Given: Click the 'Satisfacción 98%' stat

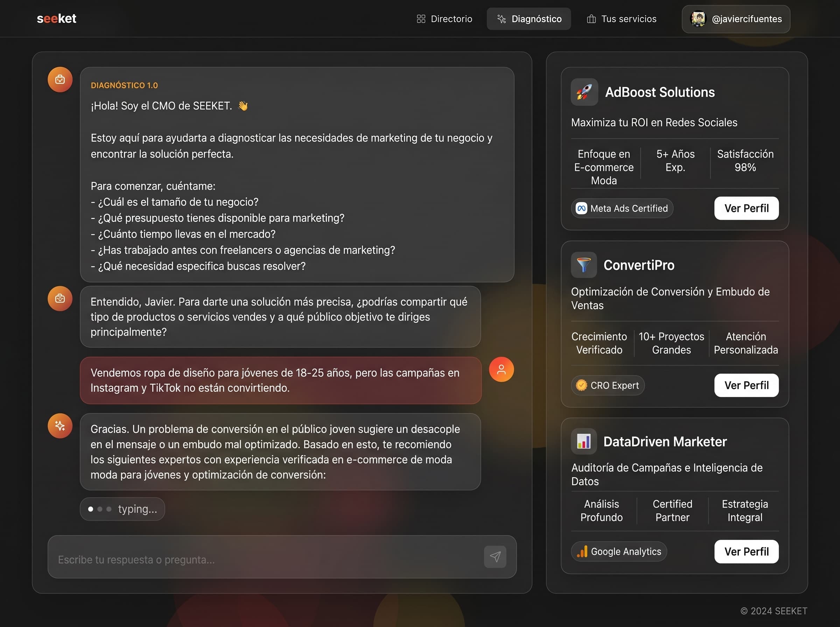Looking at the screenshot, I should pos(745,161).
